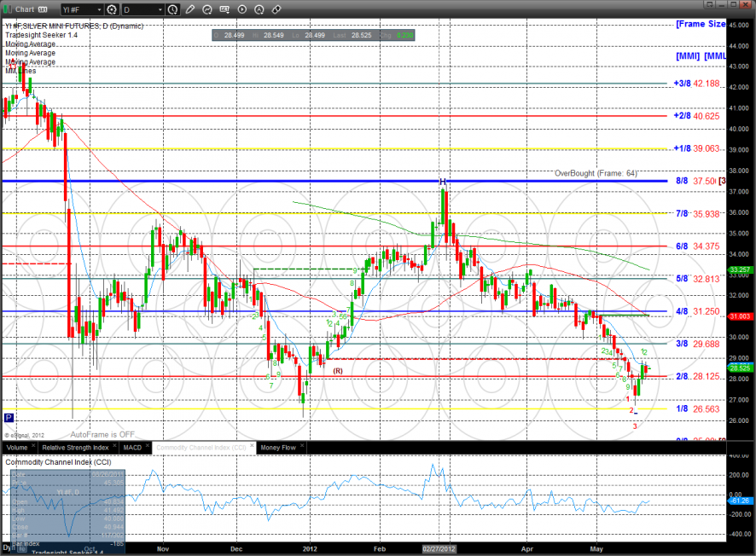Switch to the Volume tab
756x556 pixels.
point(16,447)
